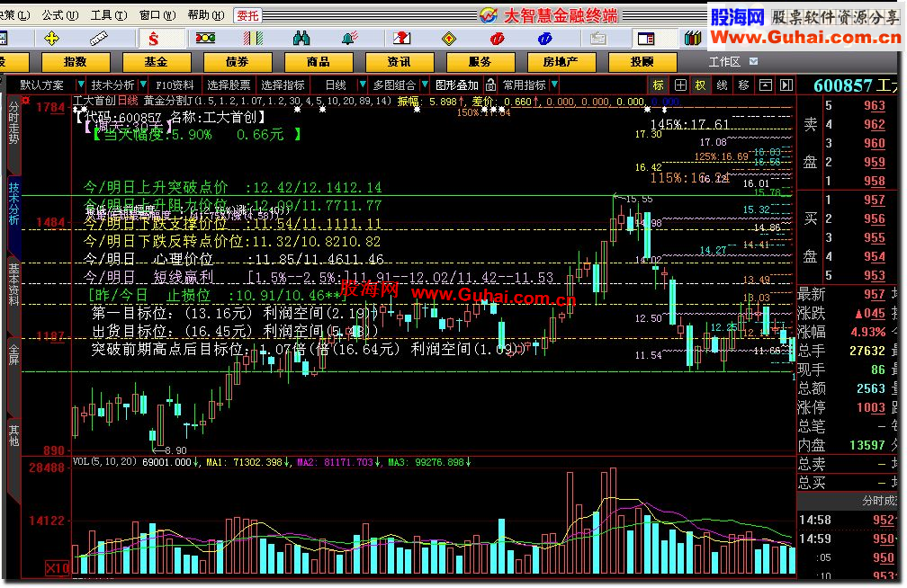Click the F10资料 button

coord(175,85)
